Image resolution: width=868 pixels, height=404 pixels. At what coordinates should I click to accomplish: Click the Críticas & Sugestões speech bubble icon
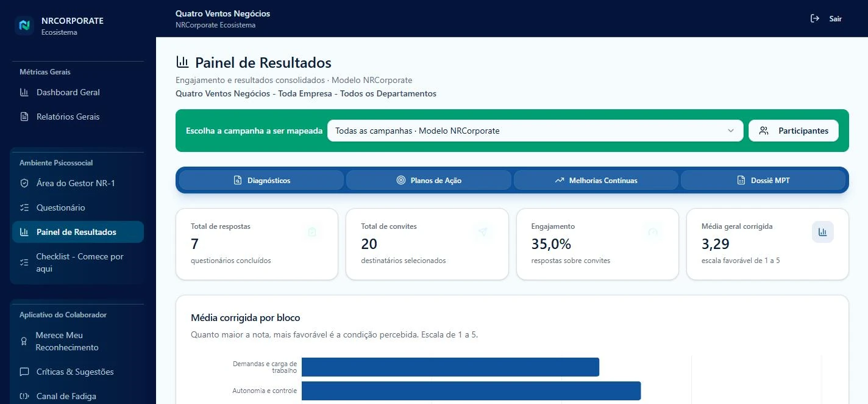point(24,372)
